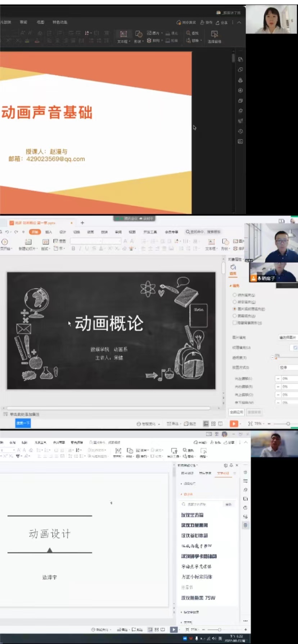
Task: Choose 方正小标宋简体 from the font list
Action: pos(197,577)
